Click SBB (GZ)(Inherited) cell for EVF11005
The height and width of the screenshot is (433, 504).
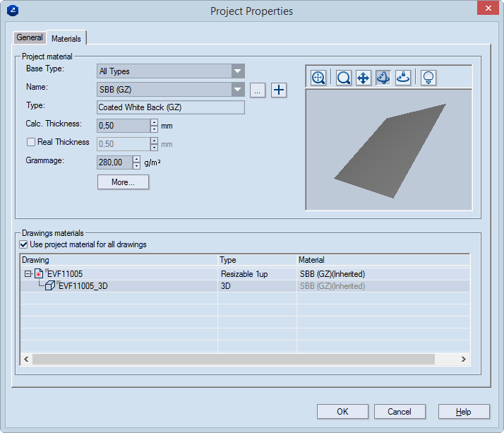pos(383,274)
